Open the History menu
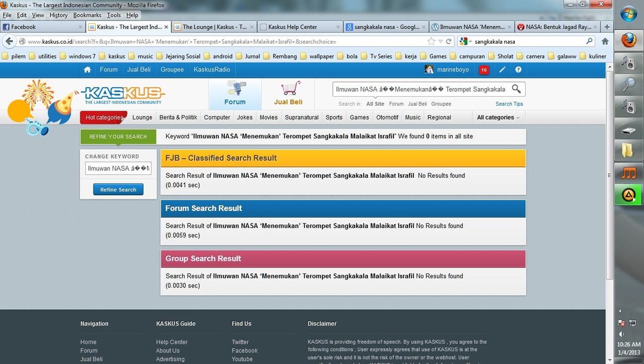Viewport: 644px width, 364px height. point(58,15)
